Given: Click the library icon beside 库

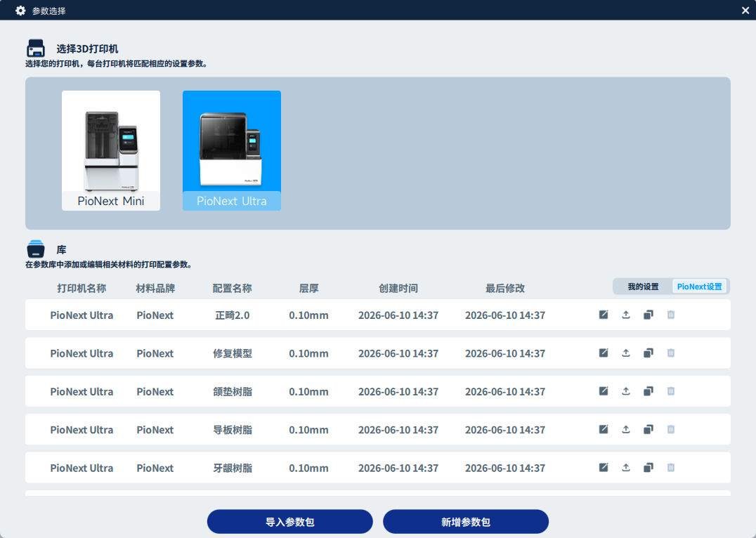Looking at the screenshot, I should (36, 249).
